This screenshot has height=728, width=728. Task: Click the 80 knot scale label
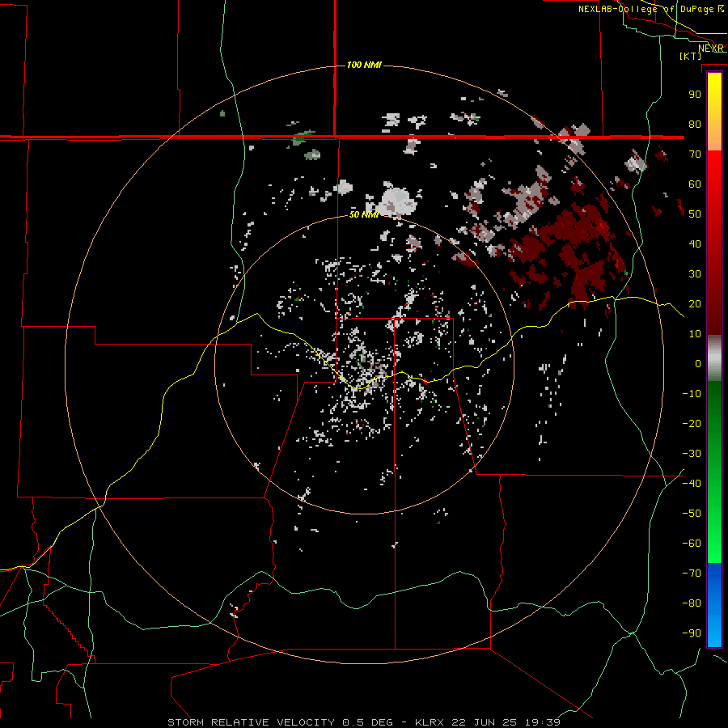tap(695, 124)
